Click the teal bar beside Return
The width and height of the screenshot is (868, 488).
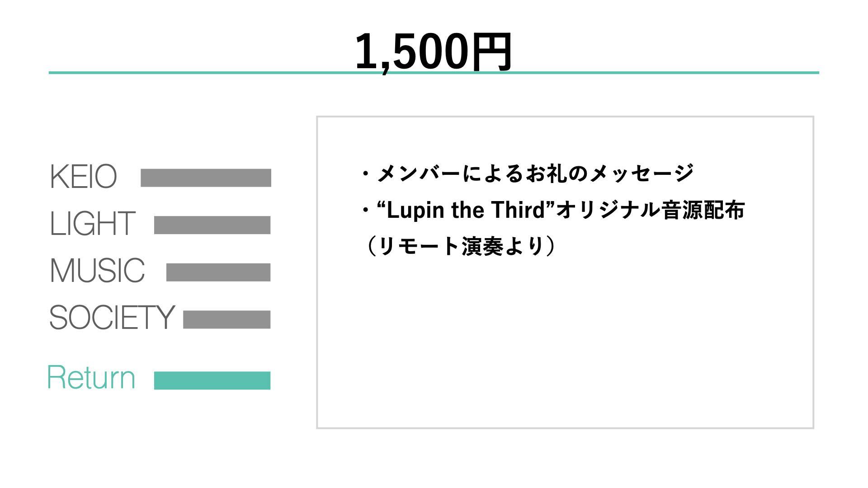(212, 380)
